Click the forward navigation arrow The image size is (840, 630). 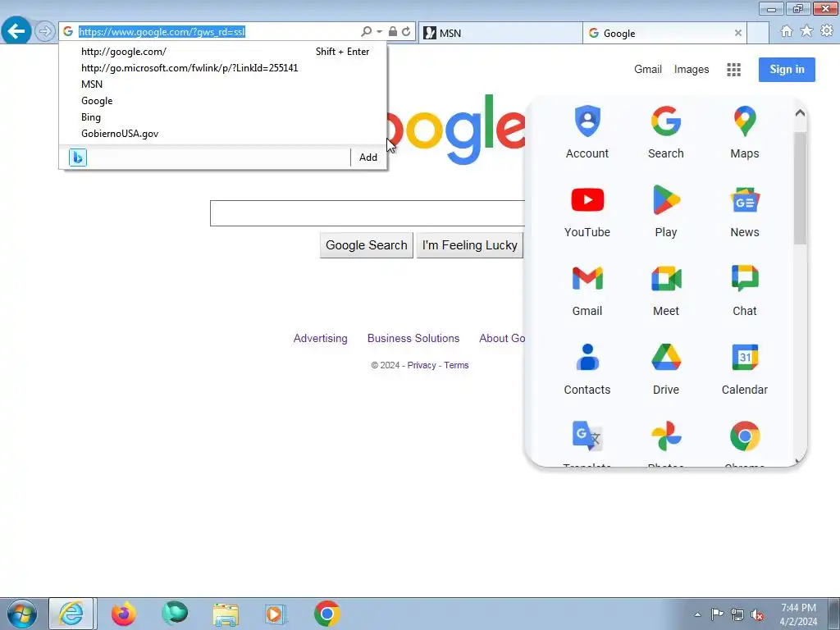click(45, 32)
